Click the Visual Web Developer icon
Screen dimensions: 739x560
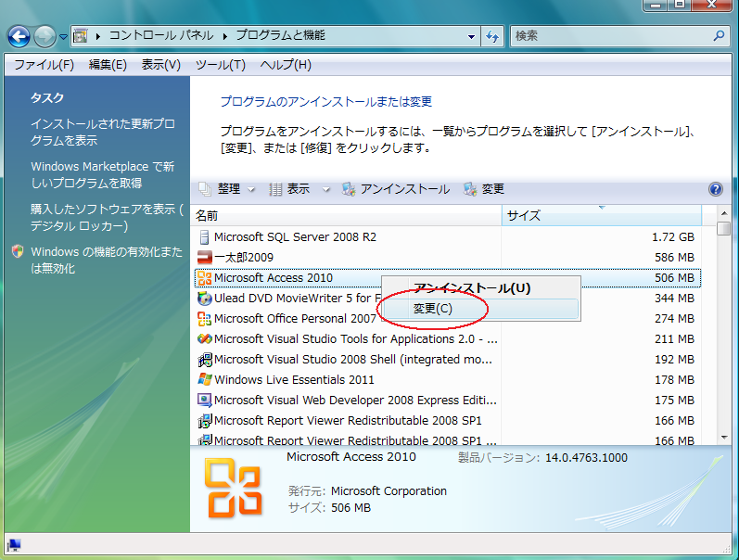click(x=205, y=401)
